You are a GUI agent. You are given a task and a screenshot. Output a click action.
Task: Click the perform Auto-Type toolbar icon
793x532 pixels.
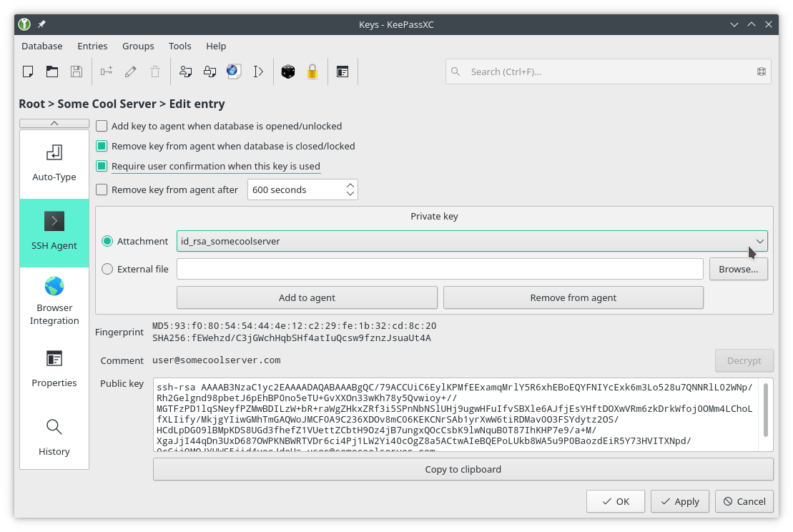pyautogui.click(x=258, y=71)
